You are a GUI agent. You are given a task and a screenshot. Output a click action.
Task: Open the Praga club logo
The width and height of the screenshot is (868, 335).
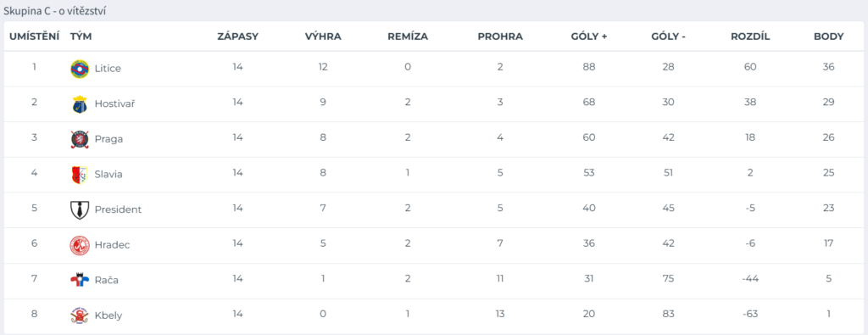80,140
